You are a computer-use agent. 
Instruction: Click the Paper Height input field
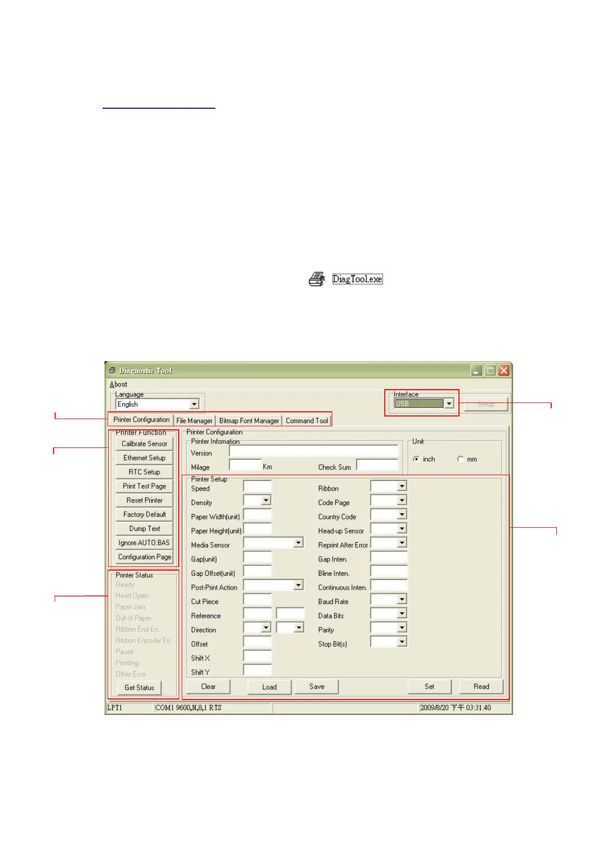(x=257, y=529)
